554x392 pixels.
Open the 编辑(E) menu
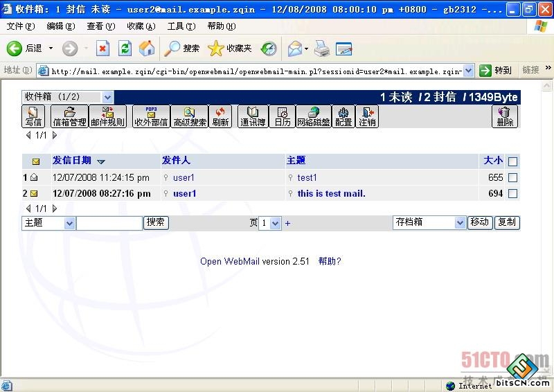pos(61,26)
